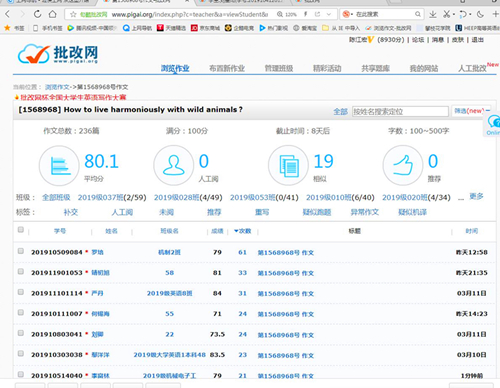Open the 布置新作业 navigation tab

227,68
